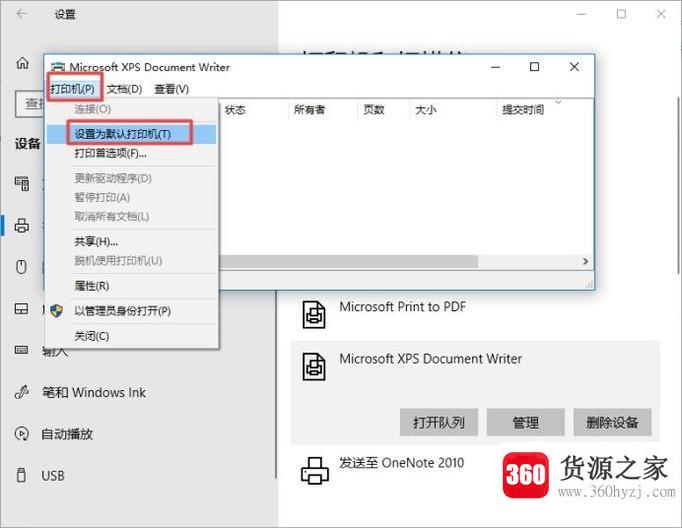Image resolution: width=682 pixels, height=528 pixels.
Task: Select Microsoft Print to PDF printer icon
Action: click(x=314, y=315)
